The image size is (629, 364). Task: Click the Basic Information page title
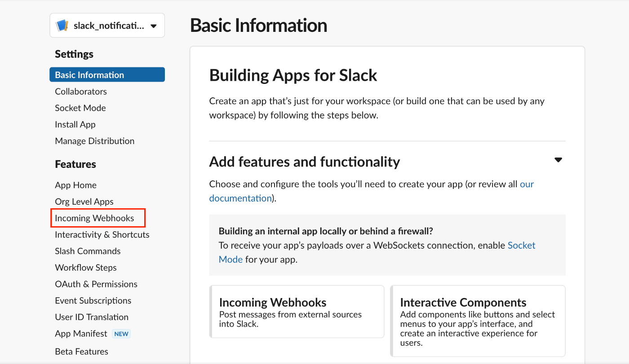pos(258,25)
